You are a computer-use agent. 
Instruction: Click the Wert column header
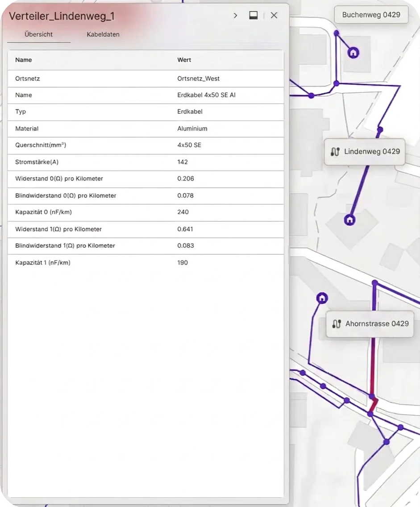(184, 60)
